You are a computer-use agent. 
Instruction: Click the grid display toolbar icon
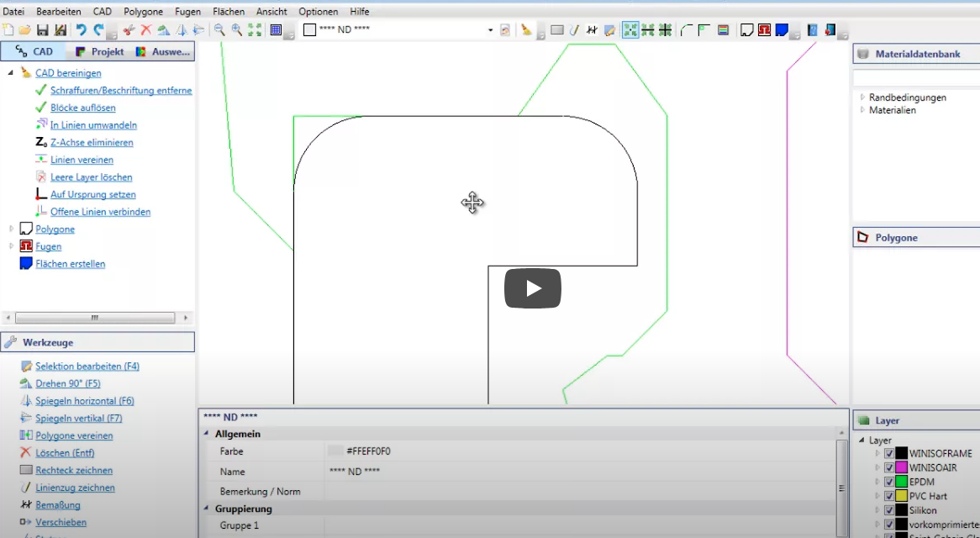tap(276, 30)
